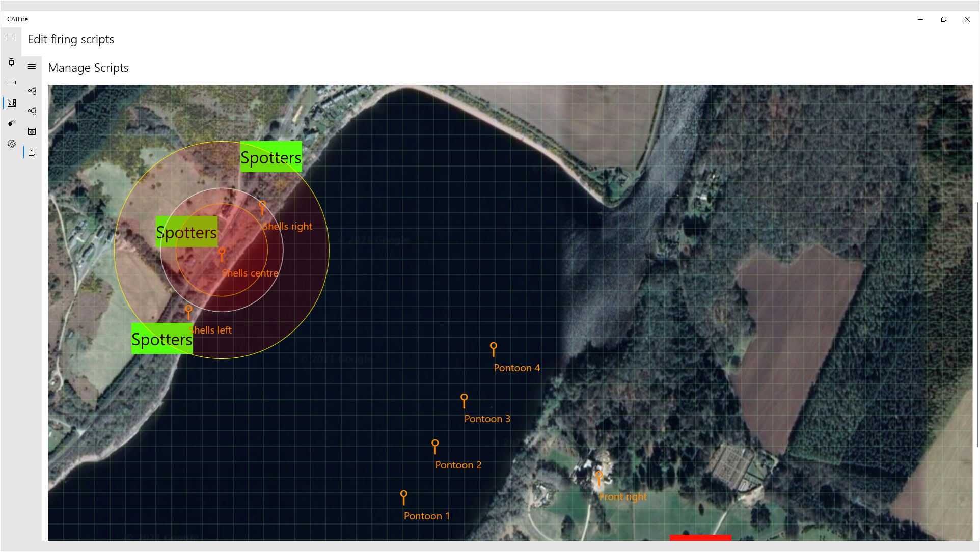Expand the secondary hamburger submenu
The image size is (980, 552).
pyautogui.click(x=32, y=67)
